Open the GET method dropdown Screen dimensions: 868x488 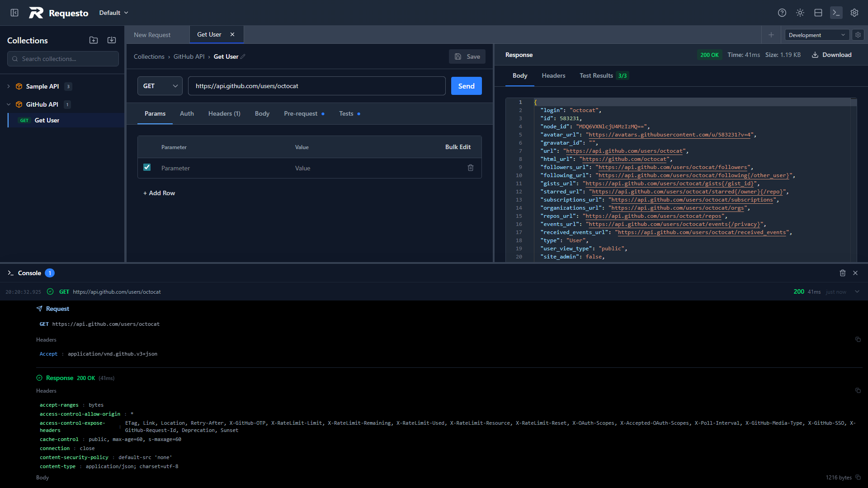(160, 86)
